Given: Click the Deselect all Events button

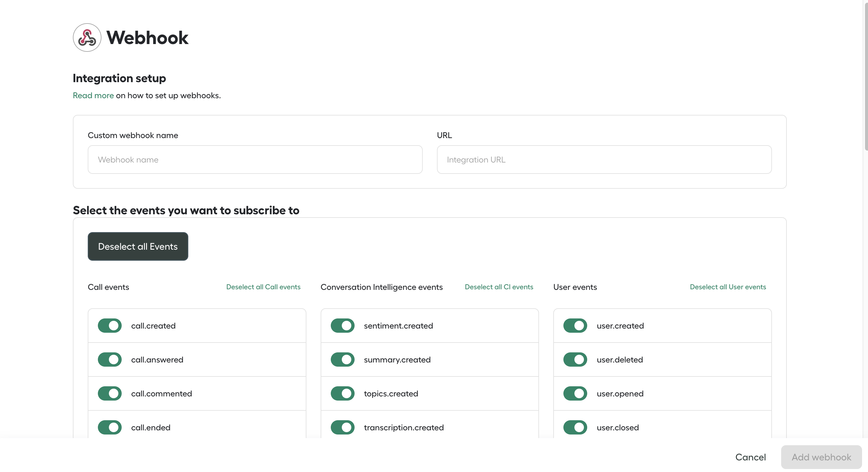Looking at the screenshot, I should pyautogui.click(x=138, y=246).
